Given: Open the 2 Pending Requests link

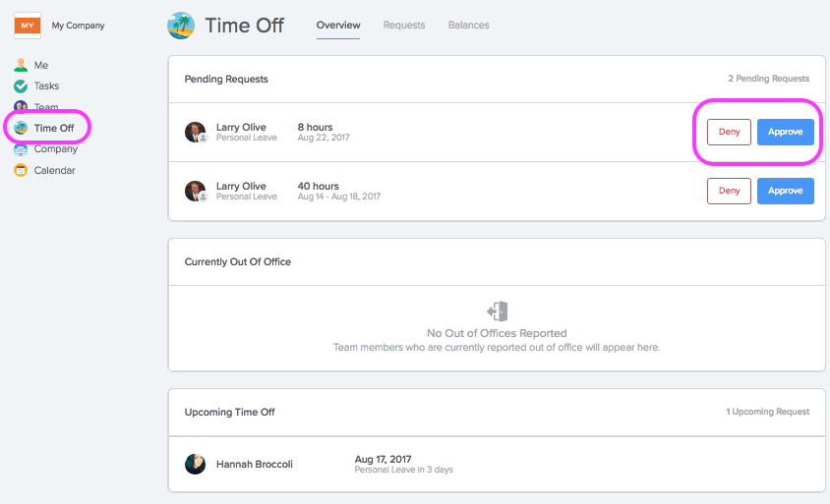Looking at the screenshot, I should coord(769,79).
